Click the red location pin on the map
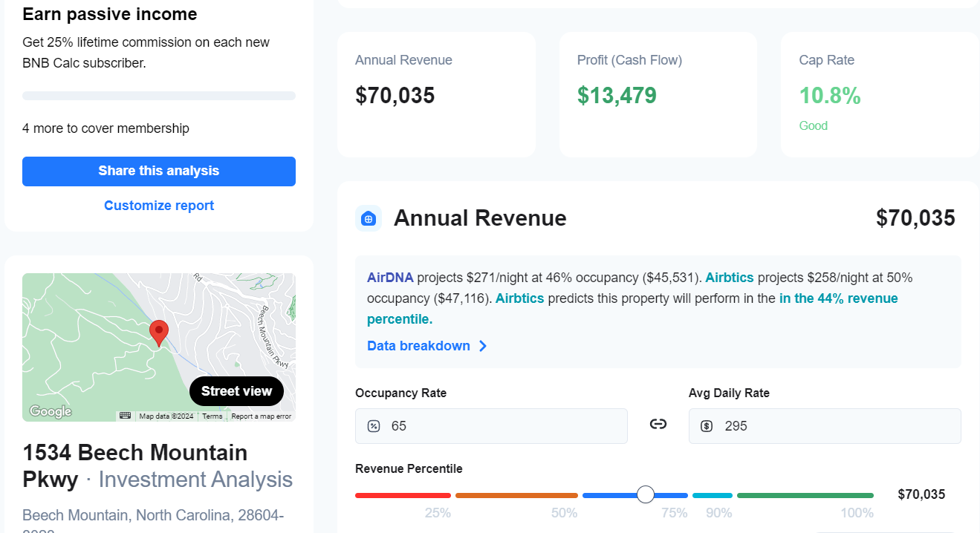 point(158,333)
